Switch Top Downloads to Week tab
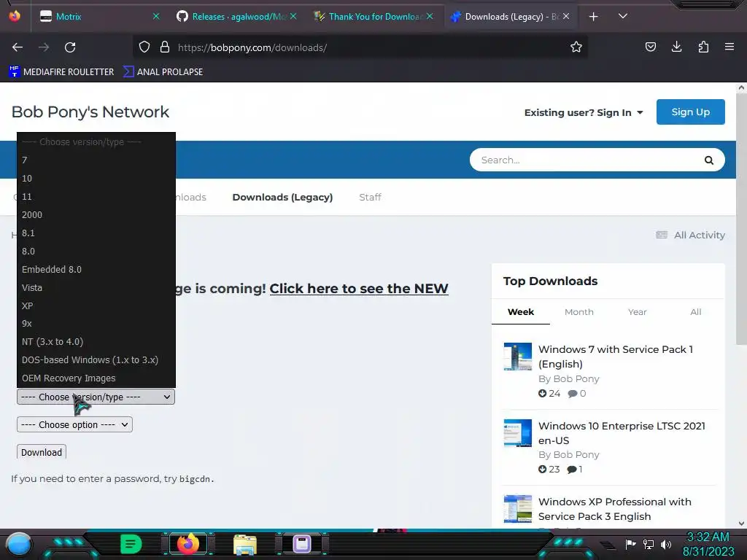The image size is (747, 560). point(521,312)
